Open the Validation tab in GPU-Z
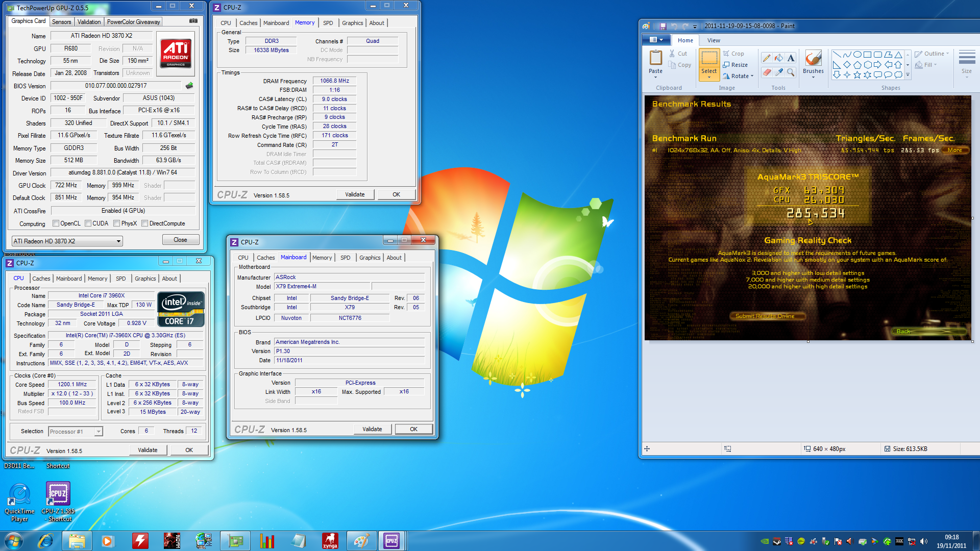This screenshot has height=551, width=980. click(x=89, y=22)
